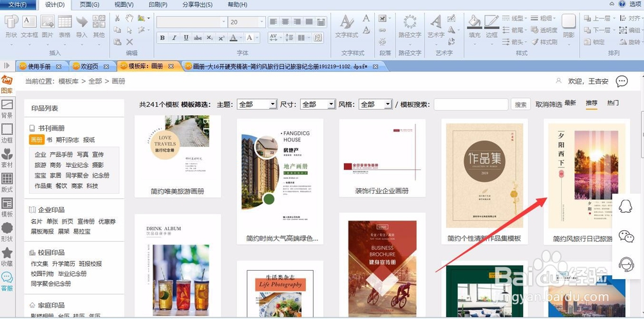This screenshot has width=644, height=319.
Task: Click the WeChat contact icon
Action: [x=626, y=236]
